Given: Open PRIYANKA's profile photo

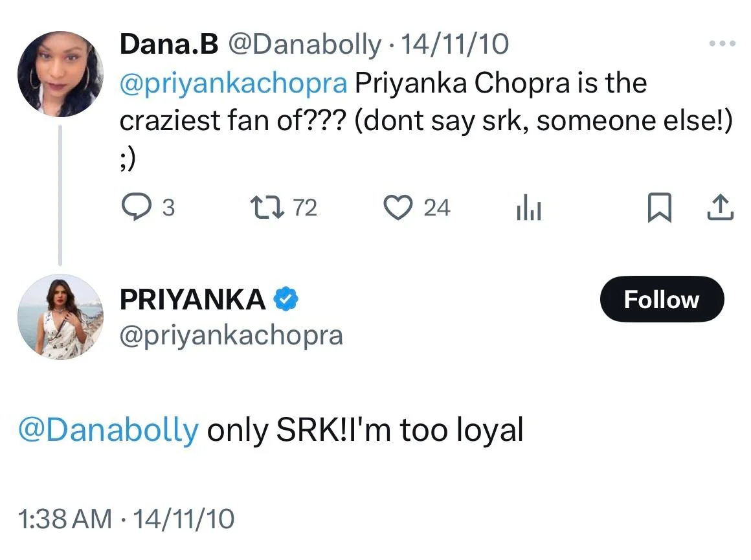Looking at the screenshot, I should click(60, 316).
